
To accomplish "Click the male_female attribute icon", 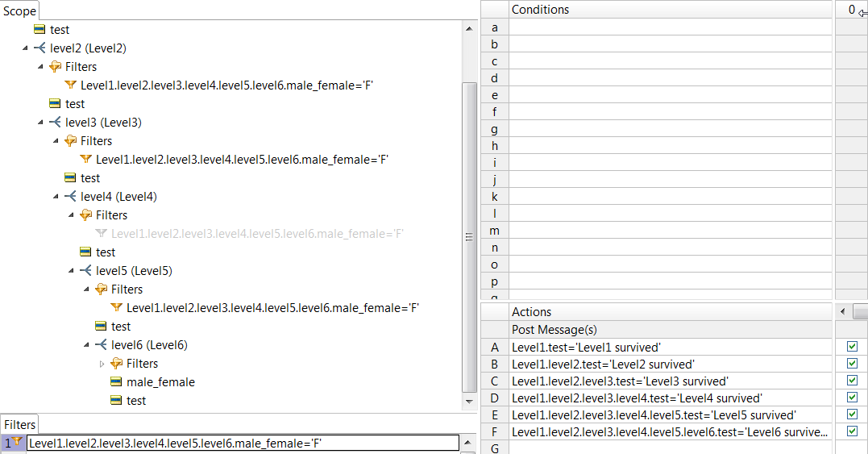I will tap(116, 382).
